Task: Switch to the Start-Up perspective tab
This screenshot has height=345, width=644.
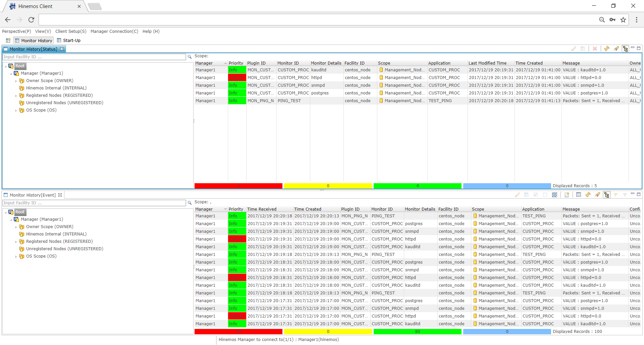Action: pyautogui.click(x=68, y=41)
